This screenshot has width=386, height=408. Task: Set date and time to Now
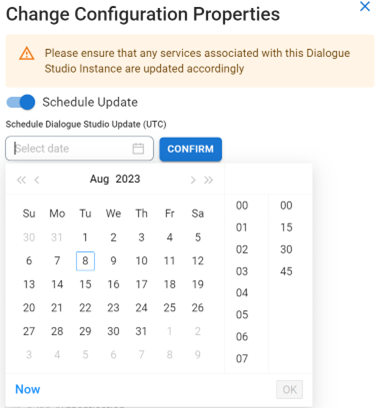[28, 389]
